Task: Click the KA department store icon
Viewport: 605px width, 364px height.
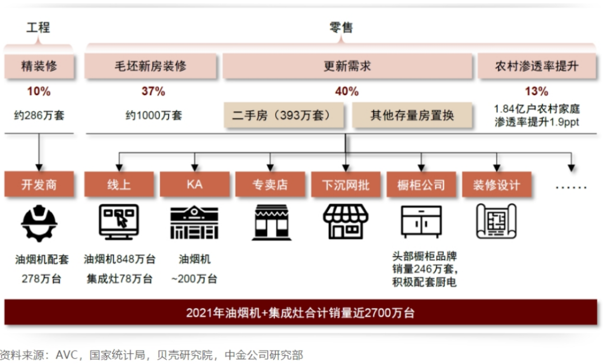Action: click(194, 222)
